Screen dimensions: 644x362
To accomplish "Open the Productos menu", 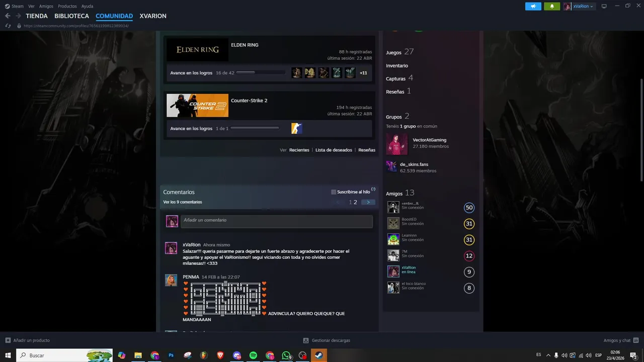I will click(x=67, y=6).
